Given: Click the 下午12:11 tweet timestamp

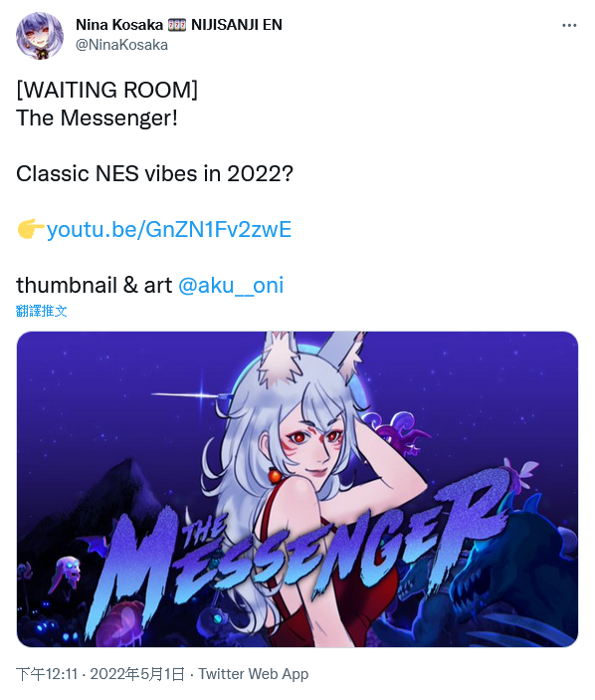Looking at the screenshot, I should point(47,674).
